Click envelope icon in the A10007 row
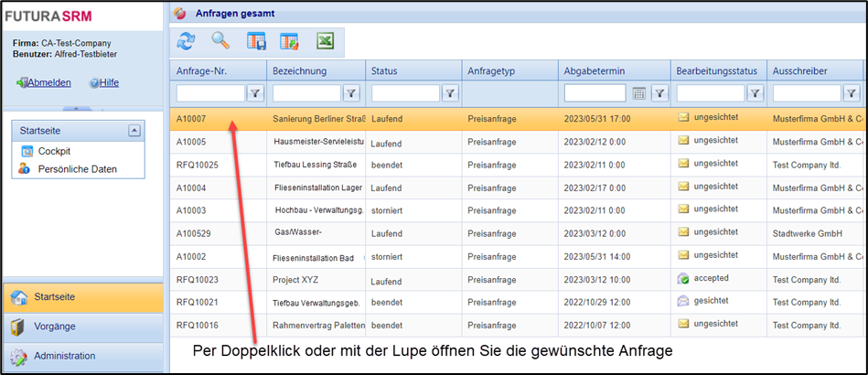 683,118
